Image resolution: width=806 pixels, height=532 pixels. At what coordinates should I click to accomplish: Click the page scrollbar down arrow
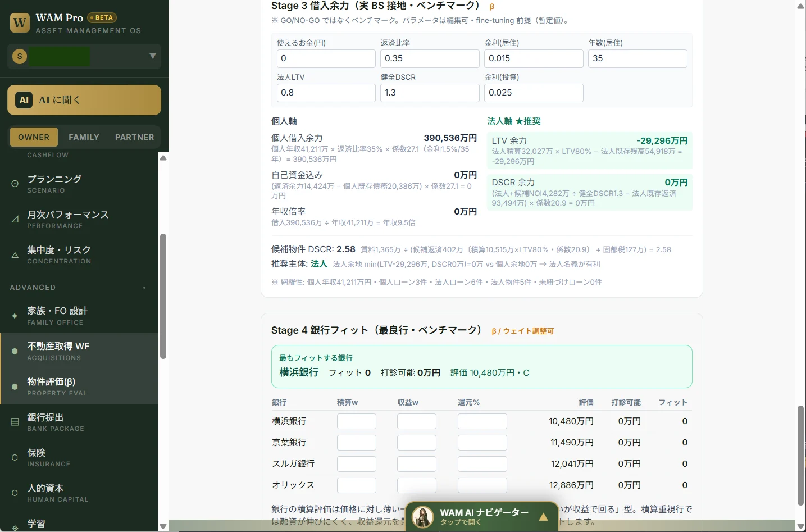click(x=801, y=526)
